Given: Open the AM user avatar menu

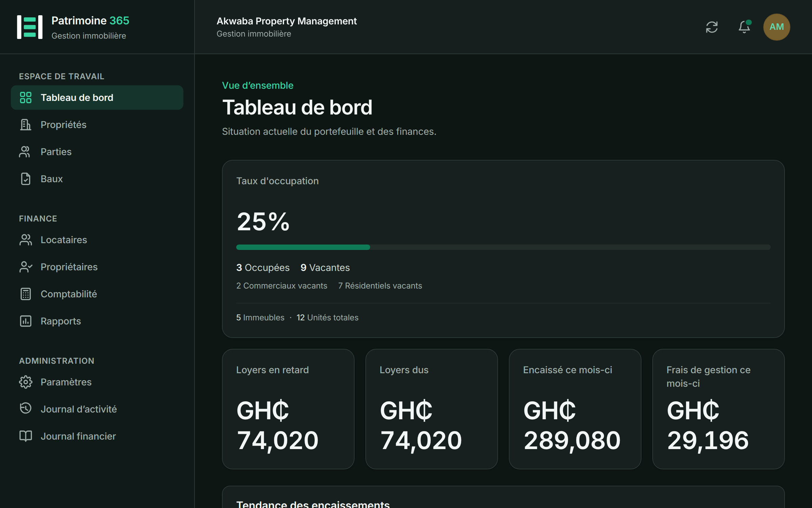Looking at the screenshot, I should click(x=776, y=27).
